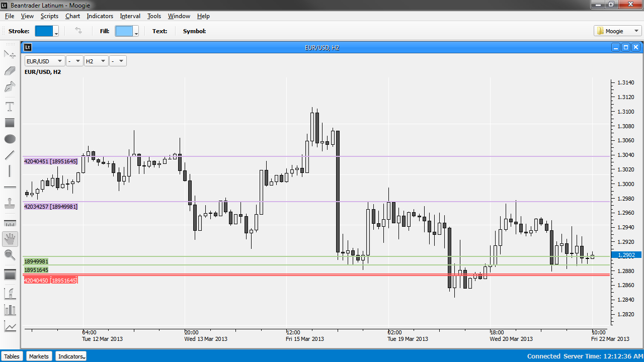Open the File menu
The height and width of the screenshot is (362, 644).
10,16
